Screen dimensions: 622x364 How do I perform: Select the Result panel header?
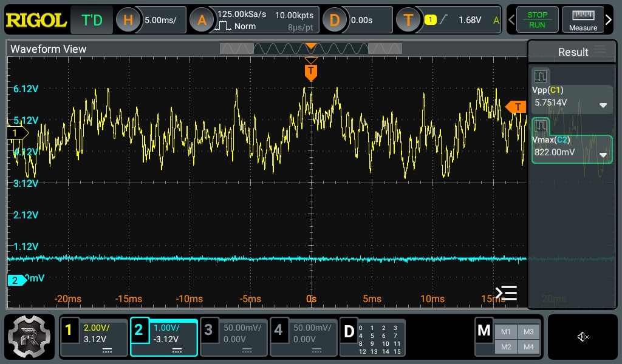click(573, 52)
